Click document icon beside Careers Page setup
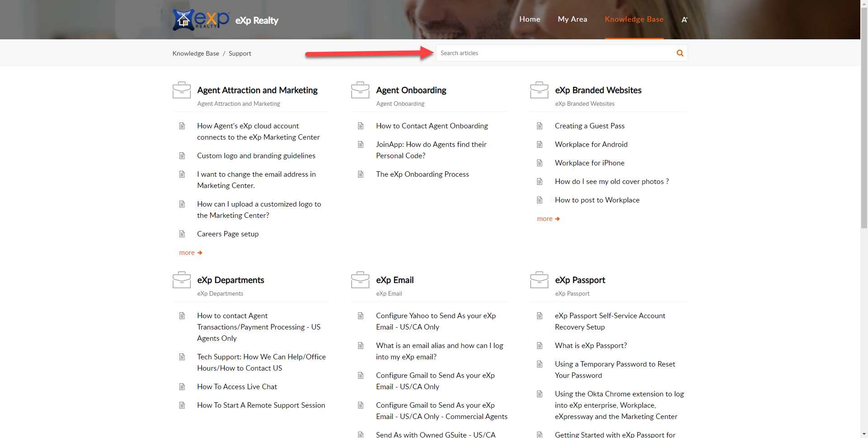 click(x=182, y=234)
